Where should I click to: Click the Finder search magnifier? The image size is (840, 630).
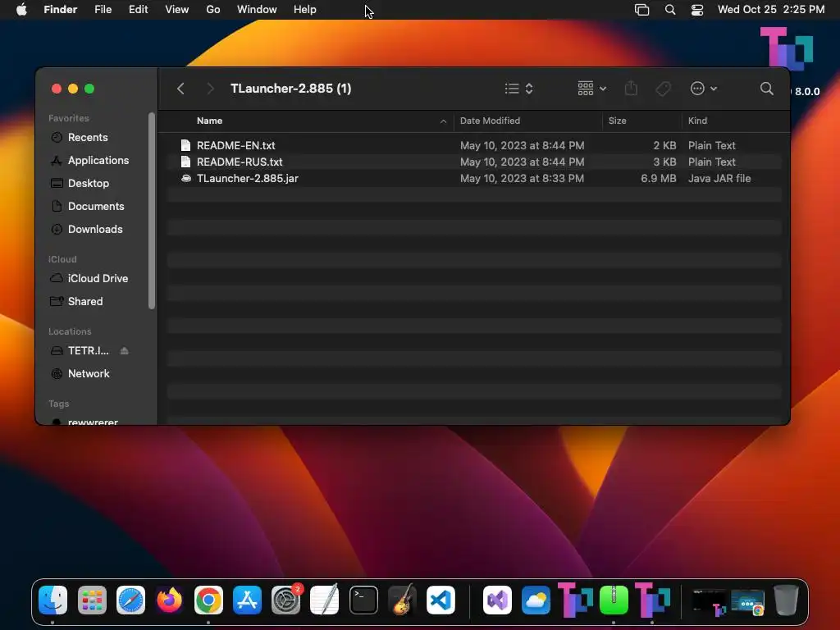pyautogui.click(x=767, y=89)
